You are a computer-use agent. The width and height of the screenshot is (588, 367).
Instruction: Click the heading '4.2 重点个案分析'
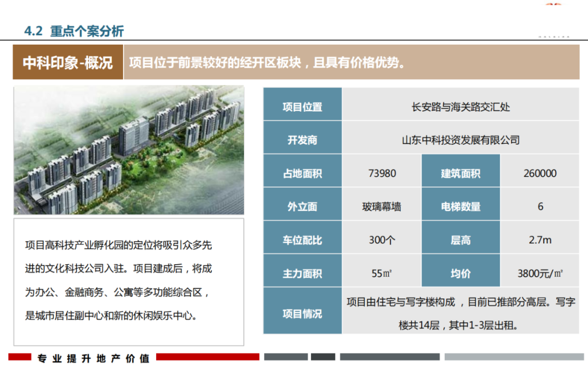pyautogui.click(x=74, y=31)
